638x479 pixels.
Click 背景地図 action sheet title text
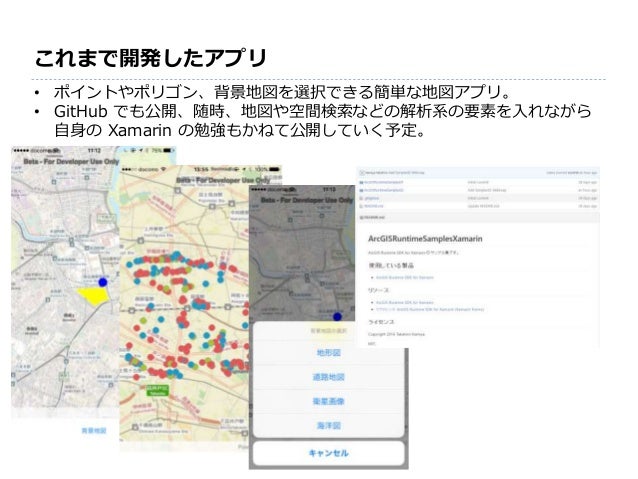[328, 331]
